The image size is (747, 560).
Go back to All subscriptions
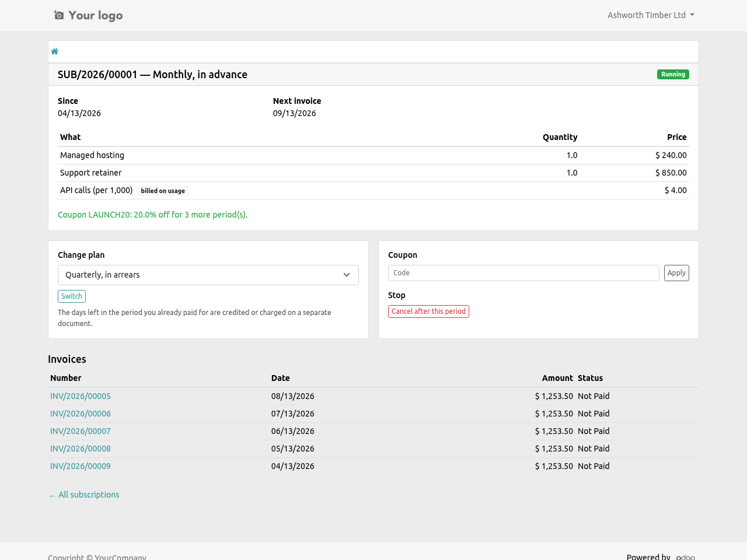[x=83, y=495]
